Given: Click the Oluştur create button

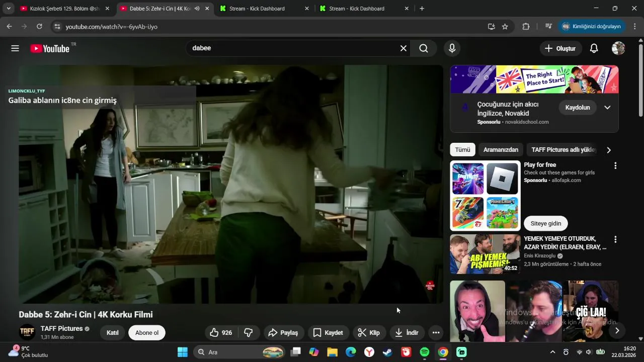Looking at the screenshot, I should [560, 48].
